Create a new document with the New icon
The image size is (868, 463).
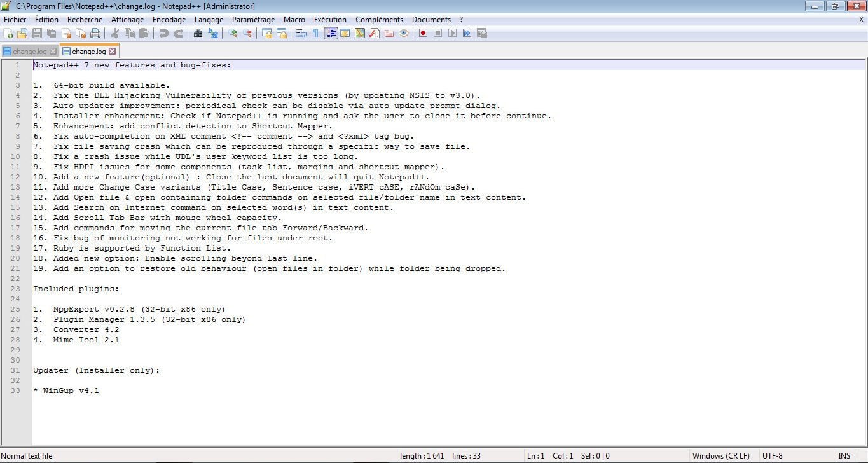tap(8, 33)
